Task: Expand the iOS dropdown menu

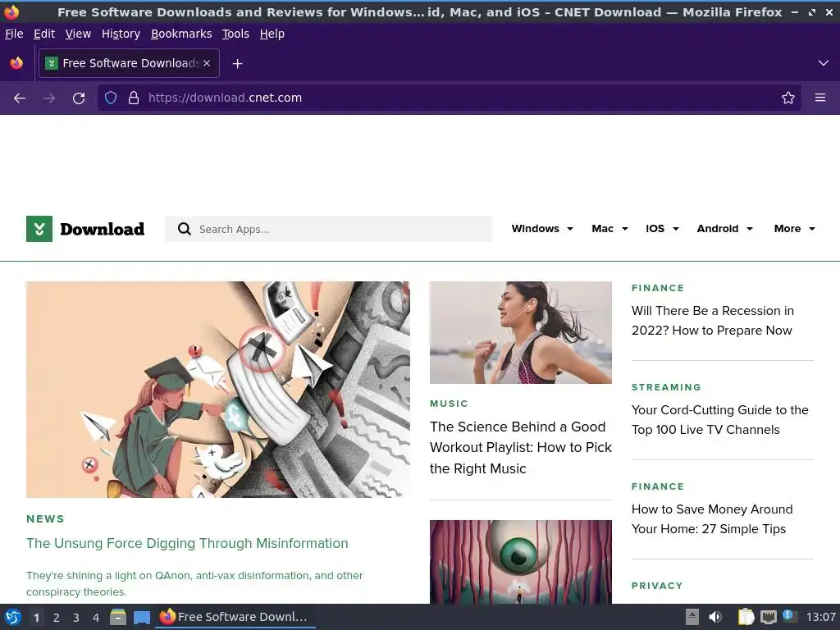Action: 662,229
